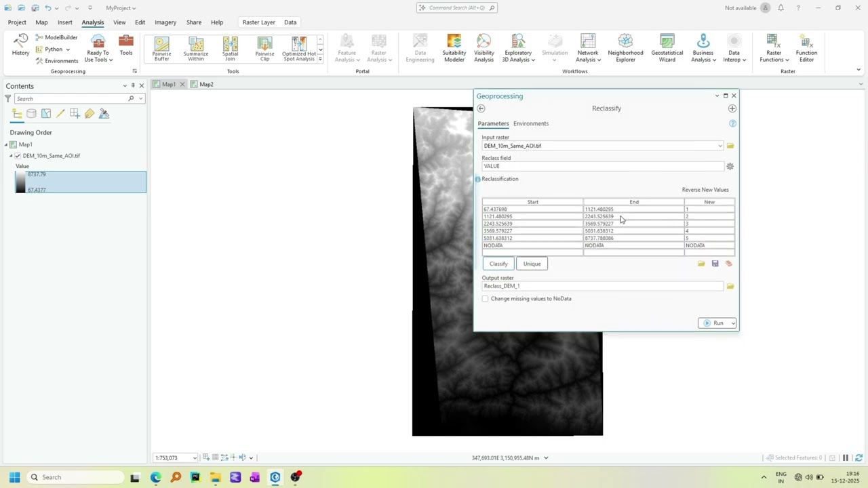Enable Change missing values to NoData
Viewport: 868px width, 488px height.
tap(485, 299)
